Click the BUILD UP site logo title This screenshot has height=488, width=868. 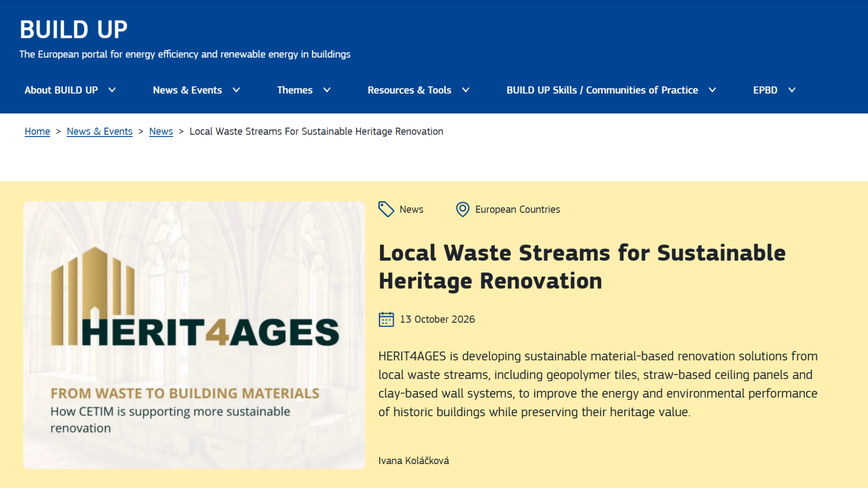74,30
